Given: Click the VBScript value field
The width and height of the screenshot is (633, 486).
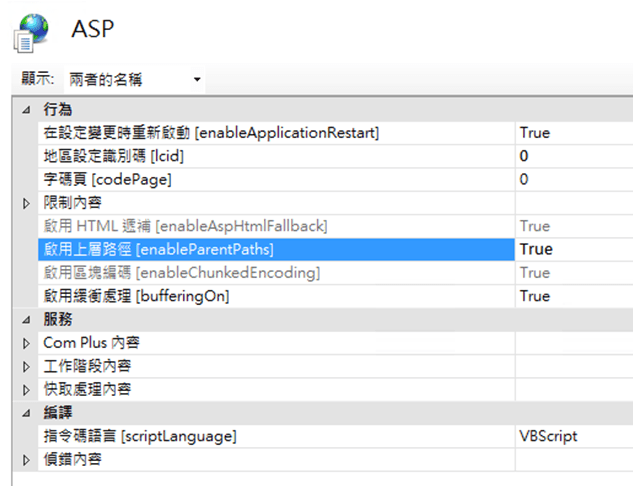Looking at the screenshot, I should click(x=548, y=436).
